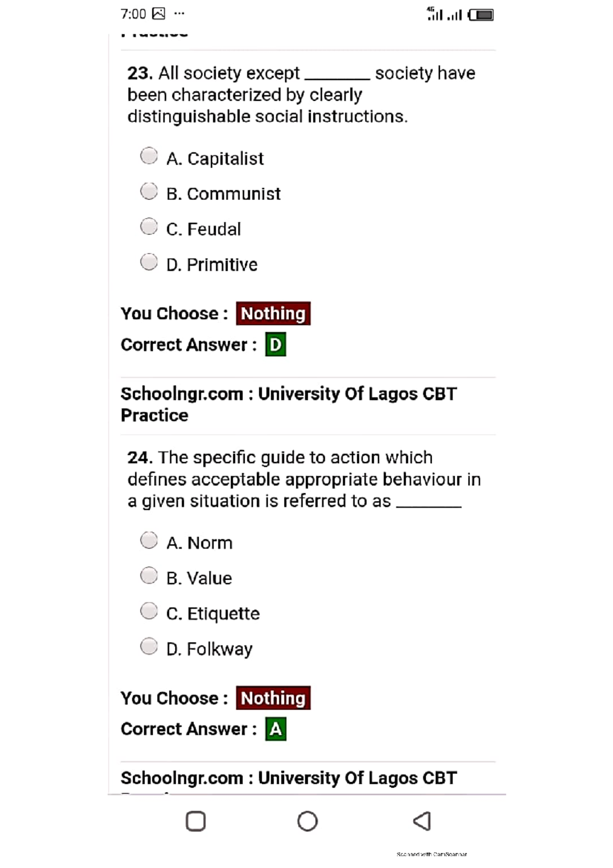Viewport: 613px width, 868px height.
Task: Tap the three-dots notification overflow icon
Action: point(179,14)
